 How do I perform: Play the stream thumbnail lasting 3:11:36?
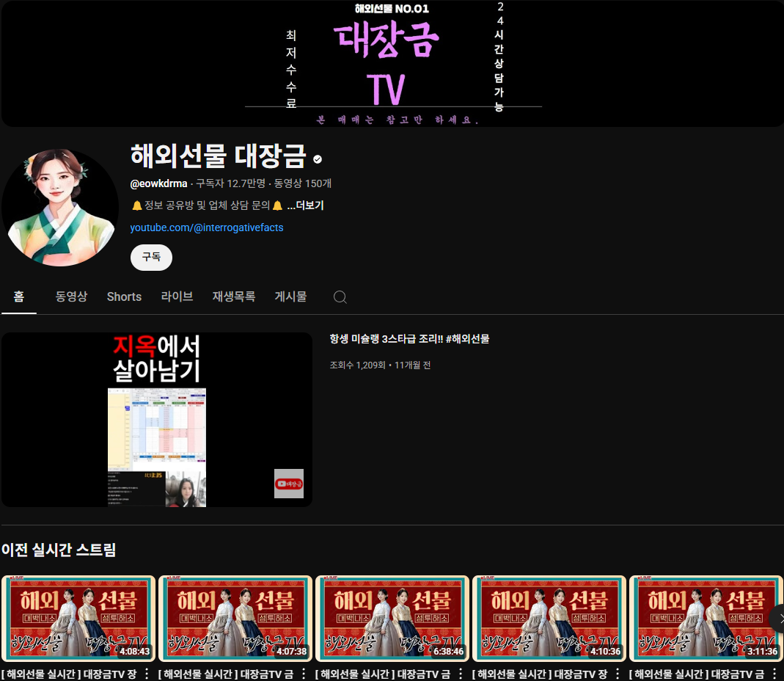706,619
